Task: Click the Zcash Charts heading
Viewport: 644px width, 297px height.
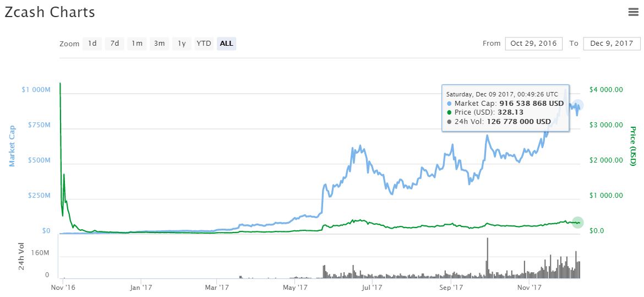Action: [x=50, y=12]
